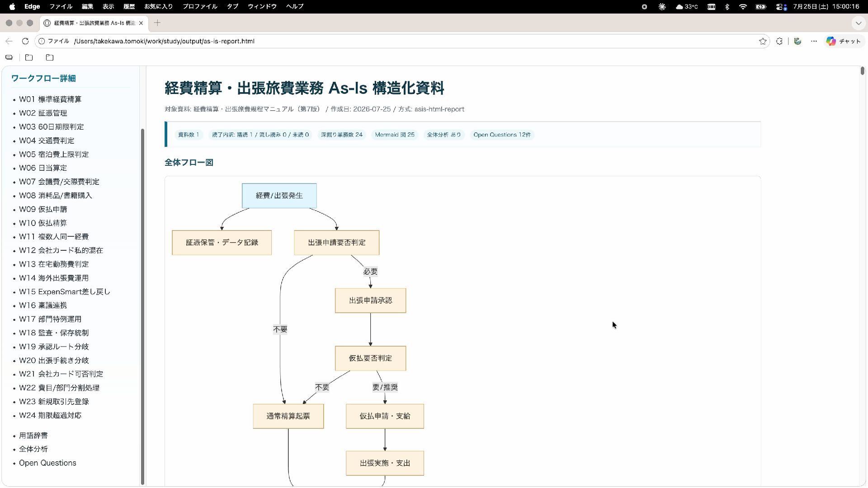The image size is (868, 488).
Task: Go to W09 仮払申請 section
Action: 43,209
